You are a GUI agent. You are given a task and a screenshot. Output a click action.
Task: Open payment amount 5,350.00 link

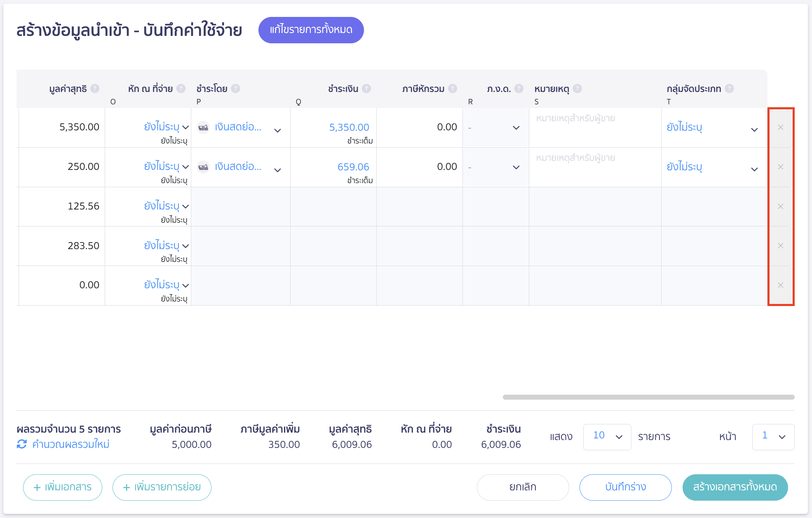tap(349, 127)
